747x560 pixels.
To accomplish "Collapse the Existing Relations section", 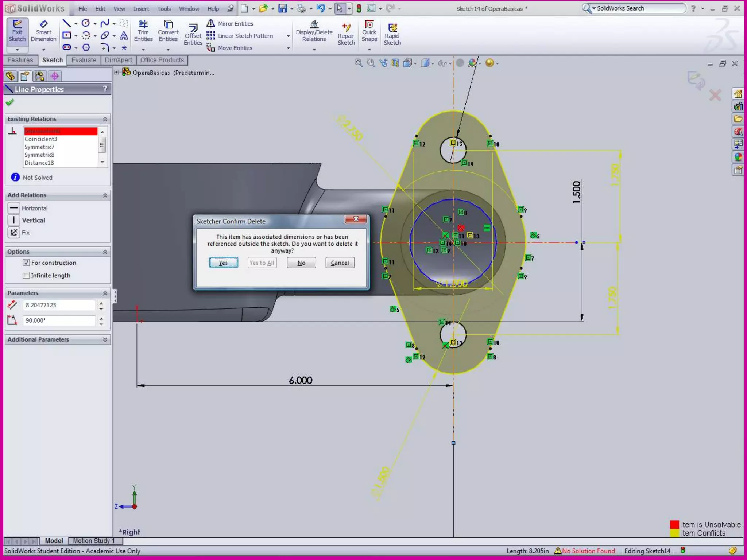I will click(105, 119).
